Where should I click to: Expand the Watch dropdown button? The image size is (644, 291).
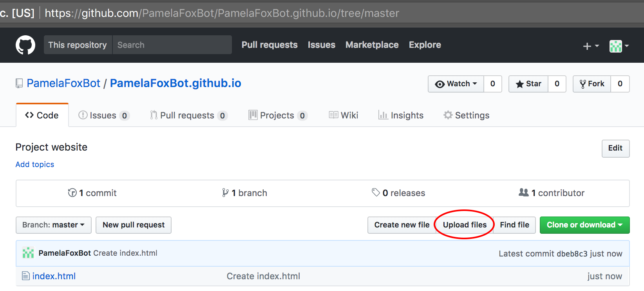(456, 84)
